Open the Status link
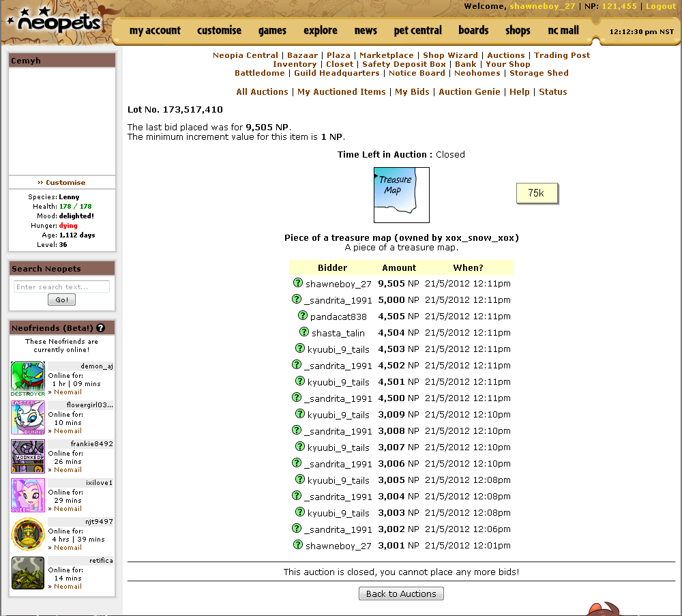 [x=553, y=92]
